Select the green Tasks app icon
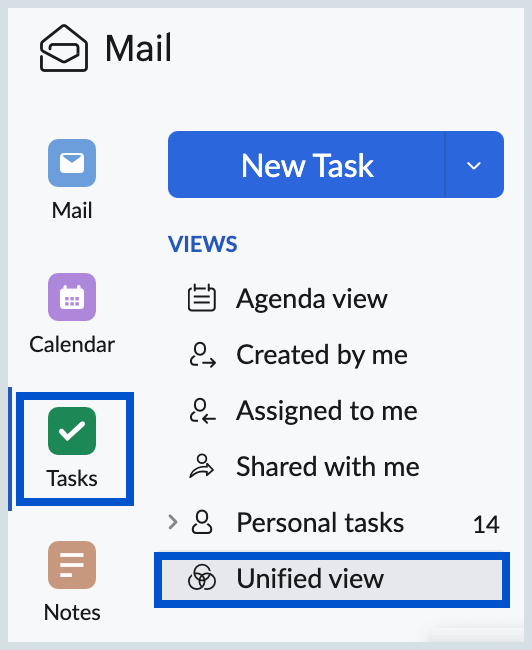Image resolution: width=532 pixels, height=650 pixels. (72, 431)
